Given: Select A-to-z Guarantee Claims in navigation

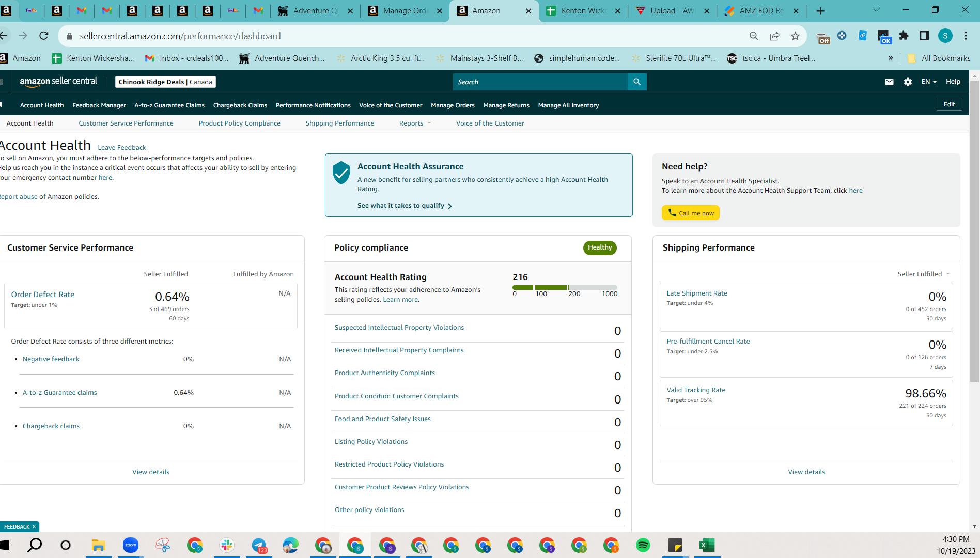Looking at the screenshot, I should (x=169, y=105).
